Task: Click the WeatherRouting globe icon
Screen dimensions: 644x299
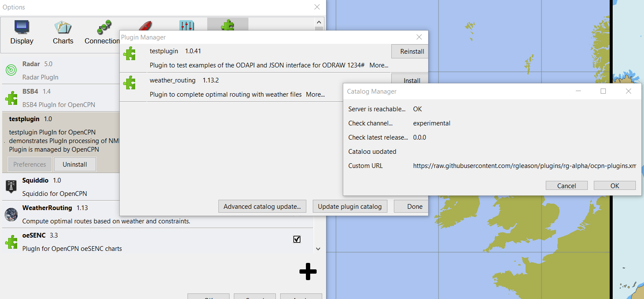Action: [x=11, y=214]
